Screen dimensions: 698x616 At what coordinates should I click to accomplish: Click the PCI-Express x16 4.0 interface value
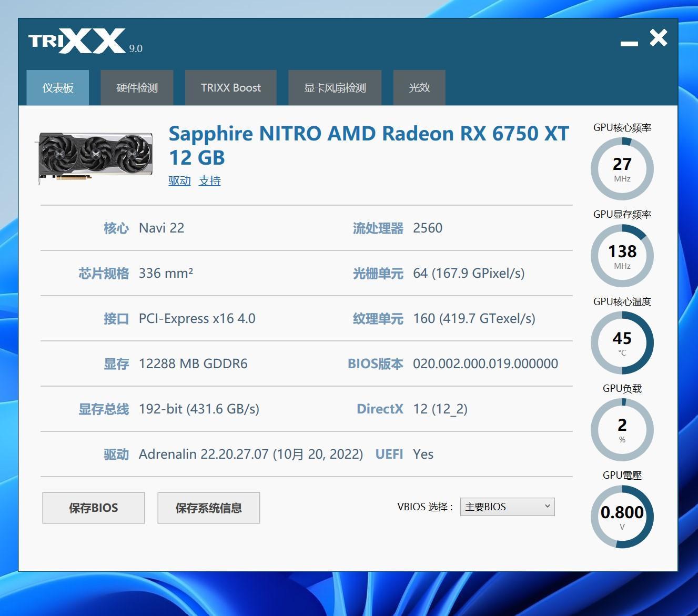point(197,318)
